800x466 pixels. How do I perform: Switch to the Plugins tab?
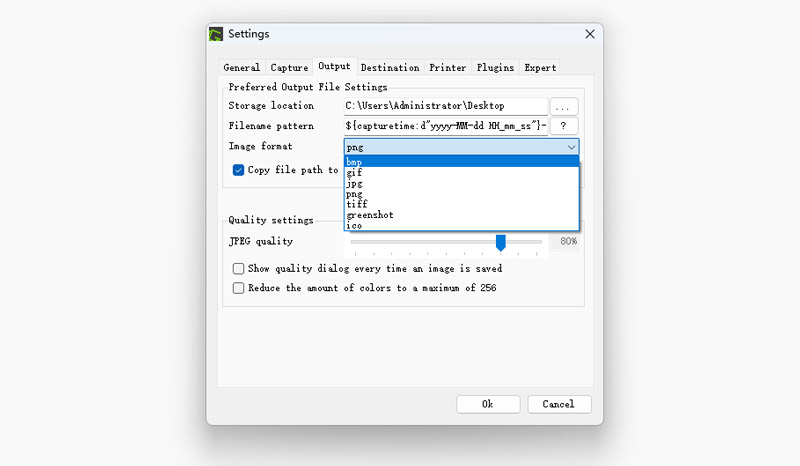tap(495, 68)
